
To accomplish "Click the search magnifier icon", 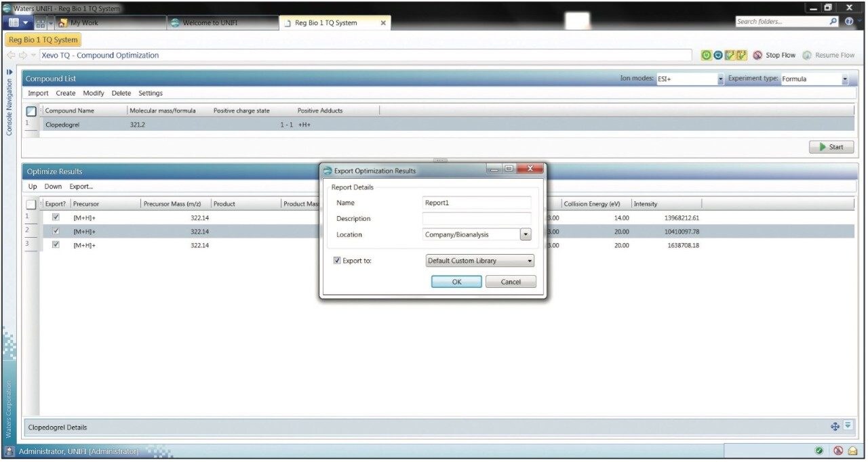I will click(x=834, y=22).
